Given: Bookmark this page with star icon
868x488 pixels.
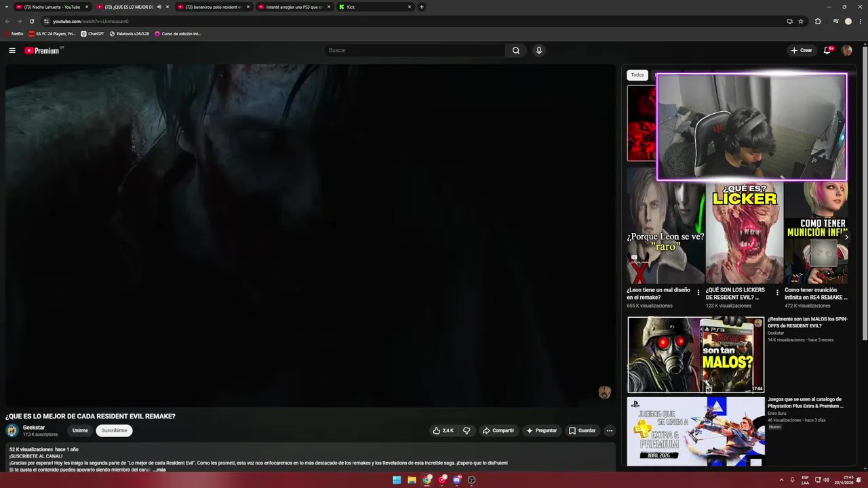Looking at the screenshot, I should tap(801, 21).
